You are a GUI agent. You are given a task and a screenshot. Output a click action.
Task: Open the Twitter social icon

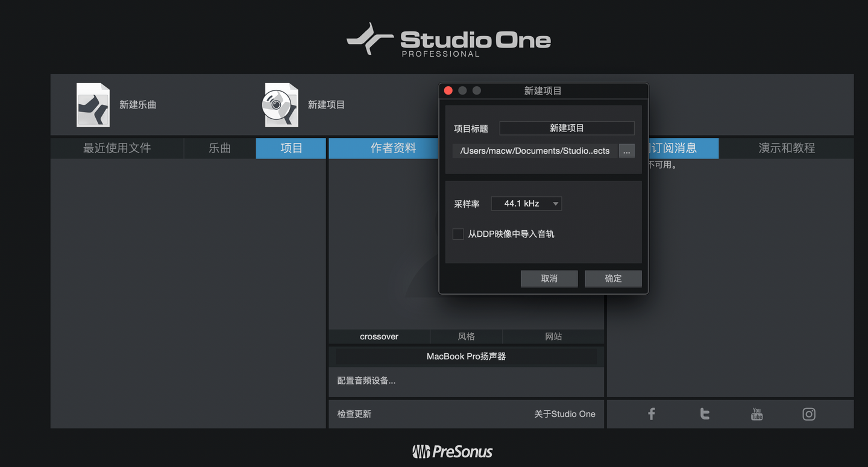click(x=705, y=414)
